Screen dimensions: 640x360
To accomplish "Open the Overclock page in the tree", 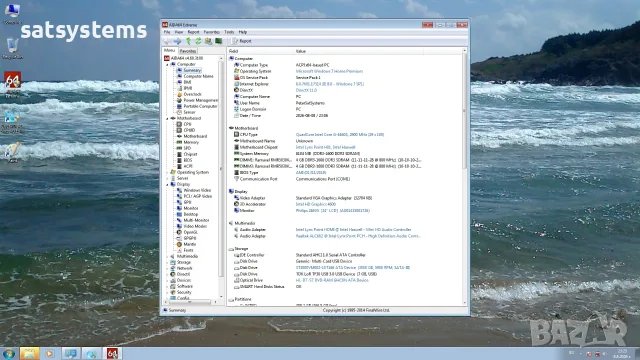I will [192, 94].
